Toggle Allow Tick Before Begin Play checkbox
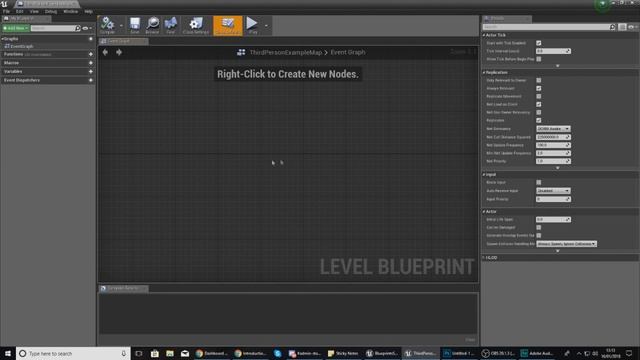Screen dimensions: 640x360 (539, 59)
